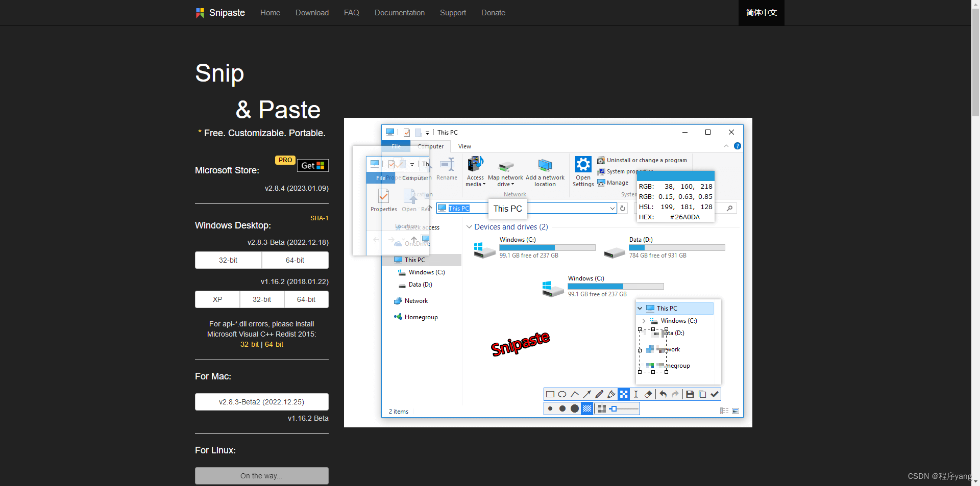Open the address bar history dropdown
Image resolution: width=980 pixels, height=486 pixels.
click(x=612, y=208)
